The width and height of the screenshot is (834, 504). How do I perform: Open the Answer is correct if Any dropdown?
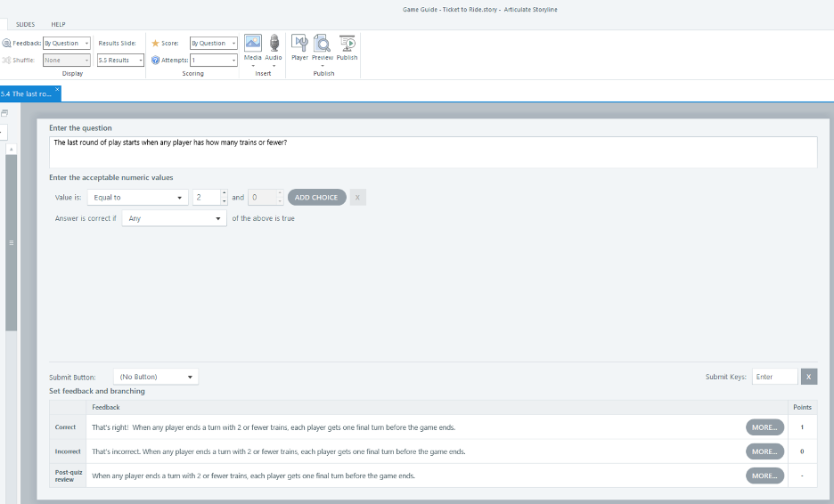pos(175,218)
